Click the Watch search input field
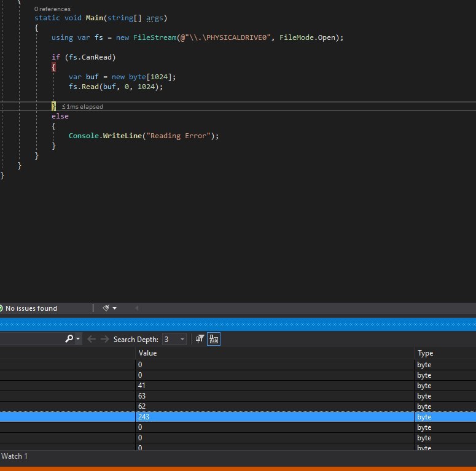Image resolution: width=476 pixels, height=471 pixels. click(x=31, y=339)
